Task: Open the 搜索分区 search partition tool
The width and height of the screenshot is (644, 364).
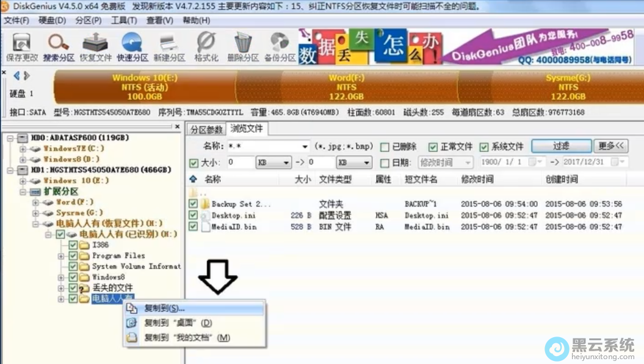Action: (59, 47)
